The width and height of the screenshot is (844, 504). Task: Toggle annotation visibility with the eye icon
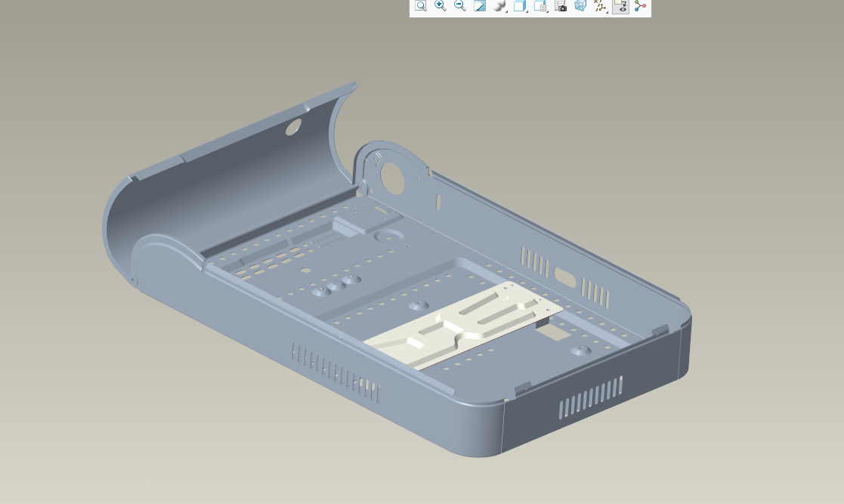pyautogui.click(x=620, y=8)
